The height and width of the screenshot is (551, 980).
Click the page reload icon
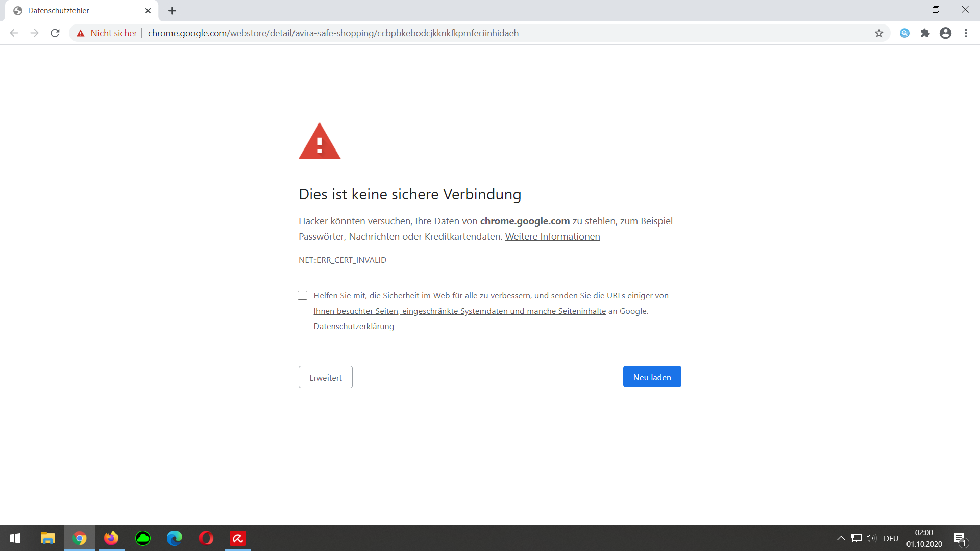click(x=55, y=33)
